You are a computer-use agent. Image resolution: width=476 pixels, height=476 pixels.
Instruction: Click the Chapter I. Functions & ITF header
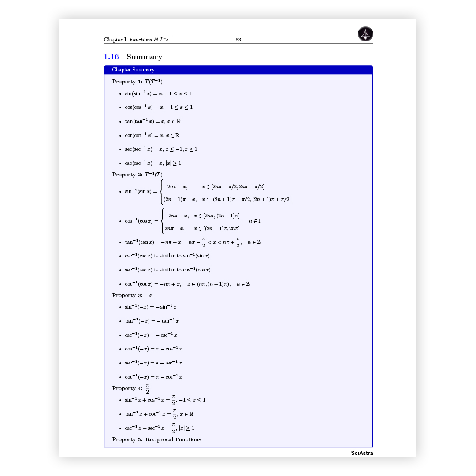pyautogui.click(x=136, y=40)
